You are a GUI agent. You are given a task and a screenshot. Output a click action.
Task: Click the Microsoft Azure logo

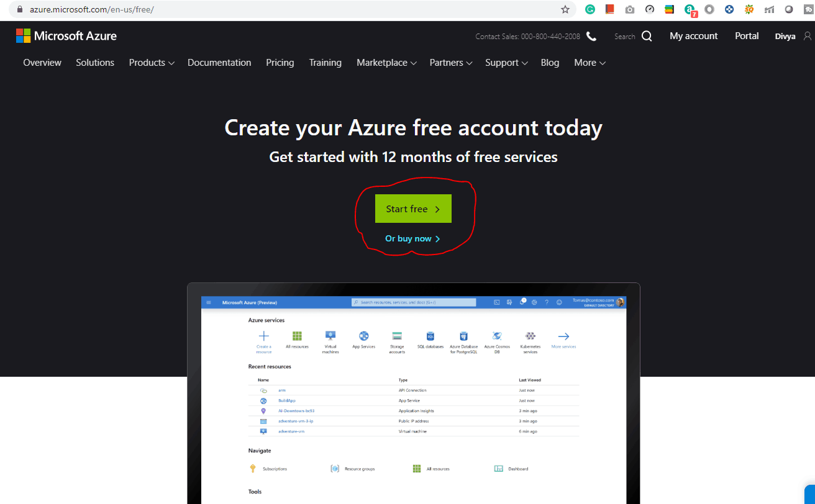click(x=66, y=35)
